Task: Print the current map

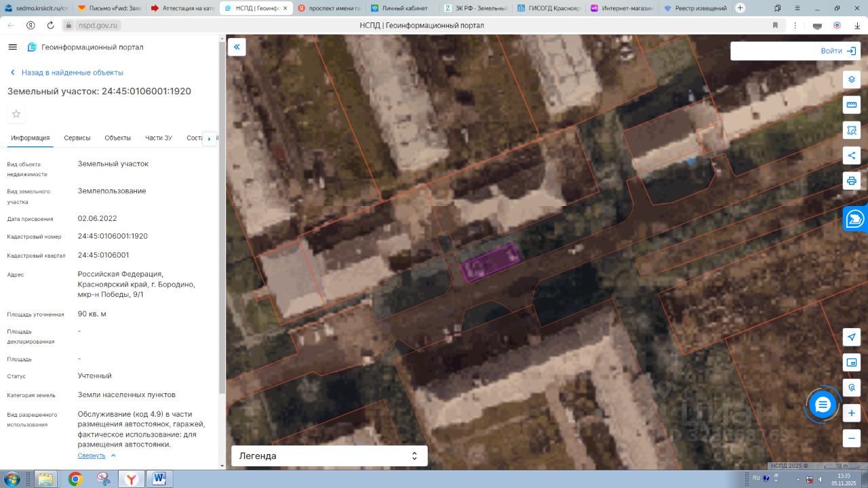Action: (852, 181)
